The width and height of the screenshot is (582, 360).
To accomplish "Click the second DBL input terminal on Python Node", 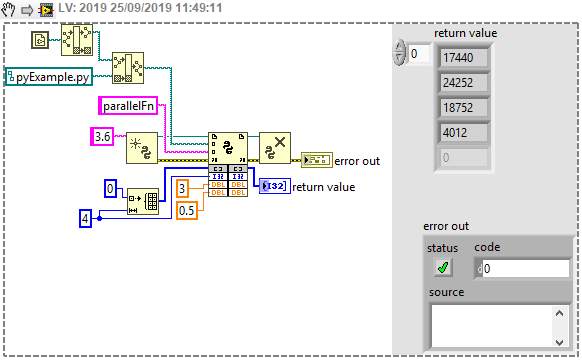I will 218,192.
